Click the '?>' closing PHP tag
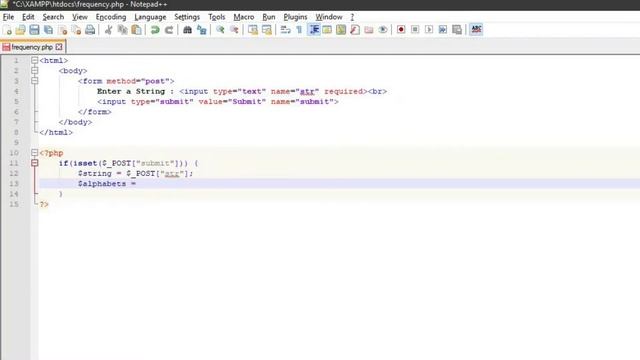Image resolution: width=640 pixels, height=360 pixels. click(44, 204)
